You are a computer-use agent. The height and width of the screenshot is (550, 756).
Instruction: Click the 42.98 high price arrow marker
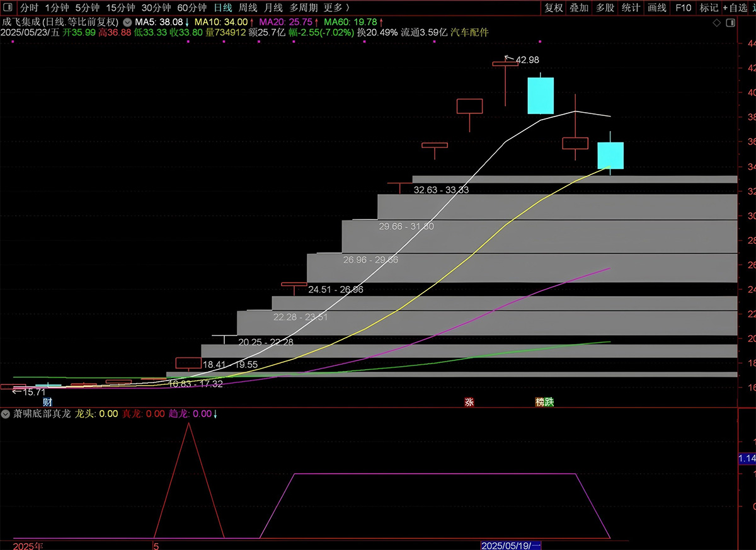[x=522, y=60]
